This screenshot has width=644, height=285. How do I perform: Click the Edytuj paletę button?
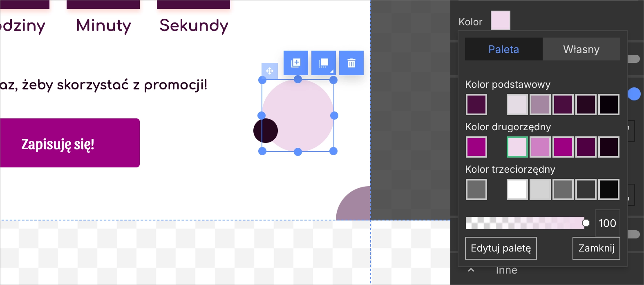[x=501, y=248]
